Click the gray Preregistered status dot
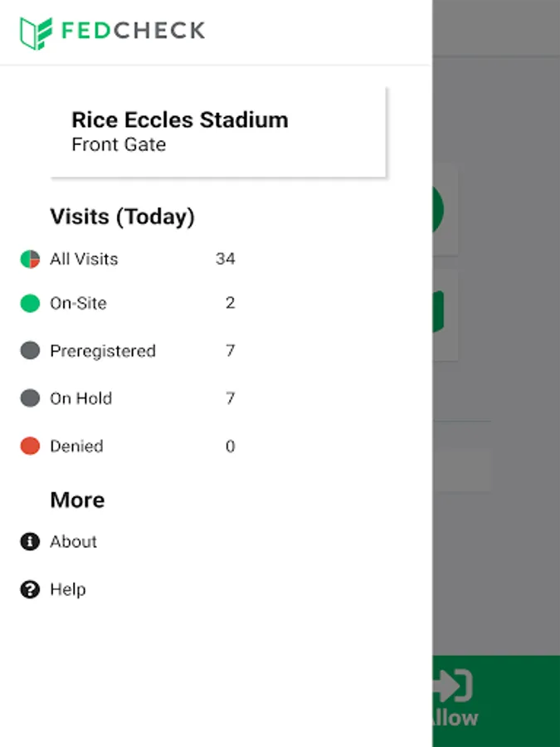Image resolution: width=560 pixels, height=747 pixels. [x=30, y=351]
